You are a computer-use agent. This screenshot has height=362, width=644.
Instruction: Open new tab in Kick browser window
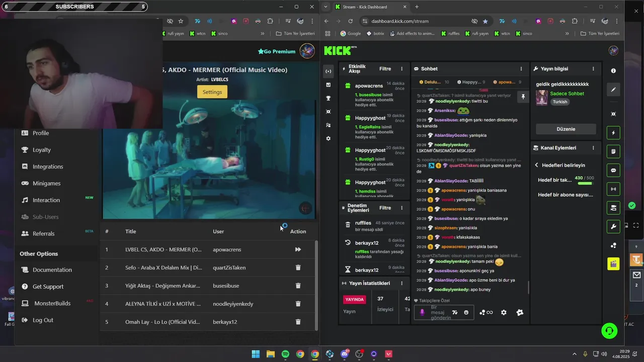coord(417,7)
